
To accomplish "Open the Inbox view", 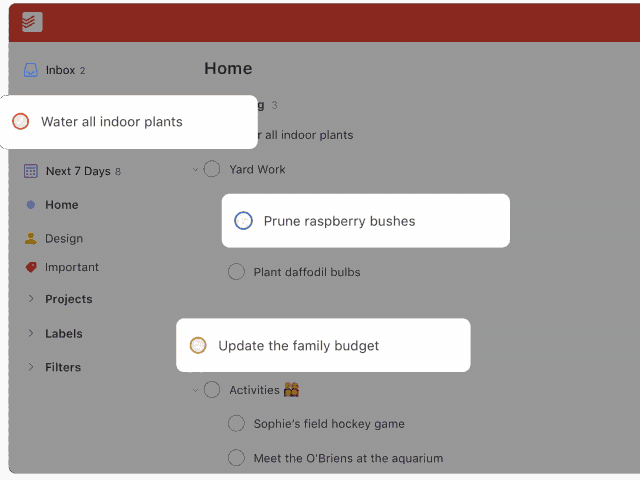I will (x=60, y=70).
